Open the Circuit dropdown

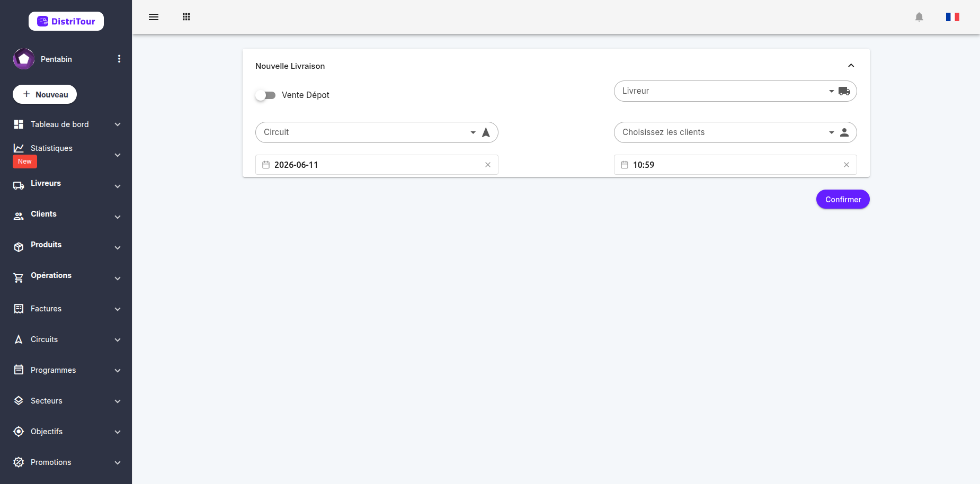pyautogui.click(x=377, y=132)
